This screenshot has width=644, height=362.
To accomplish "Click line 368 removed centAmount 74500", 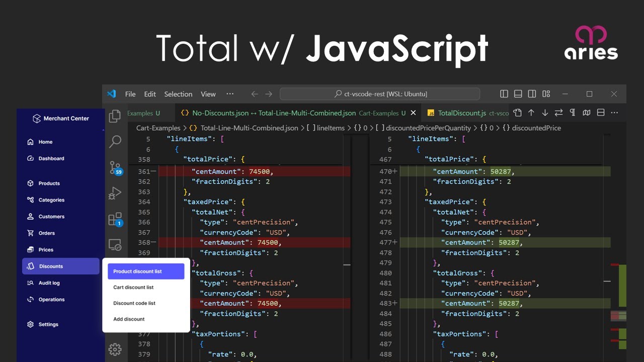I will (x=254, y=242).
